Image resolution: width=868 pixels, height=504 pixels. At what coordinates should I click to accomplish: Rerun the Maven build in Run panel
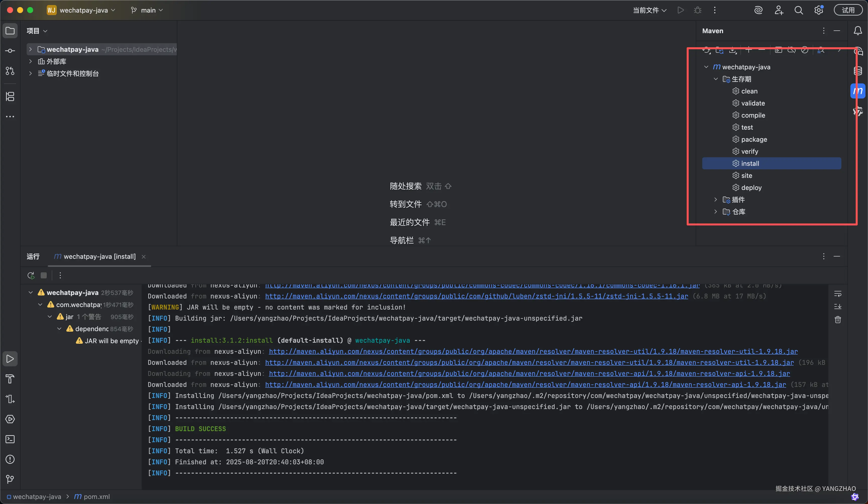[x=31, y=275]
